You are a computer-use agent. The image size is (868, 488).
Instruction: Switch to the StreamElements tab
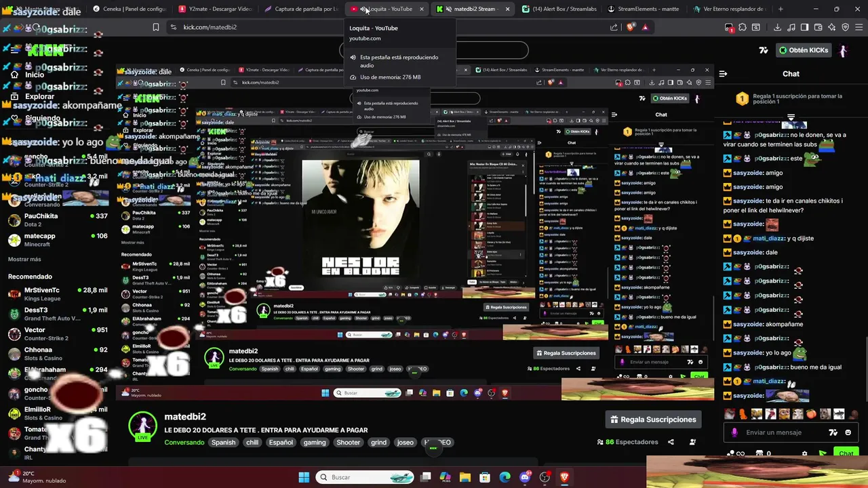coord(644,9)
